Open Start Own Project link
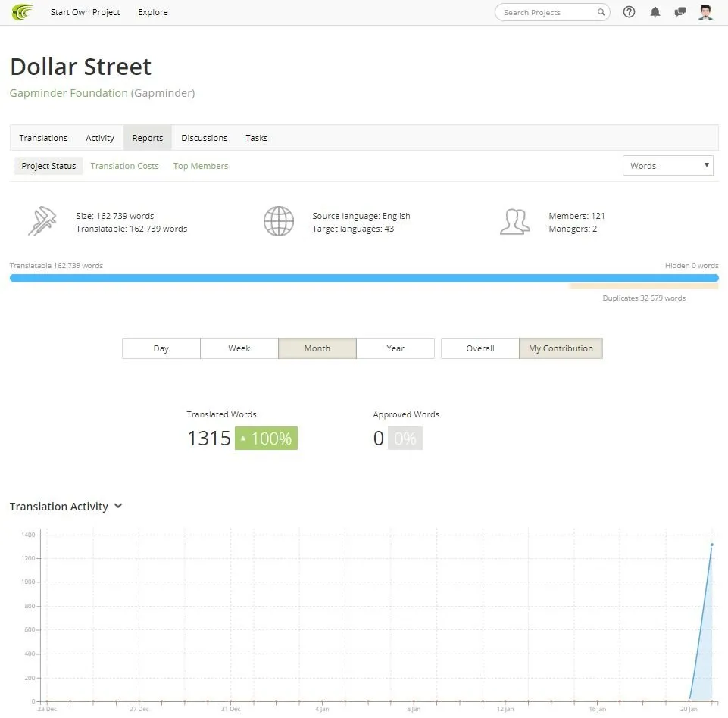 pyautogui.click(x=86, y=12)
